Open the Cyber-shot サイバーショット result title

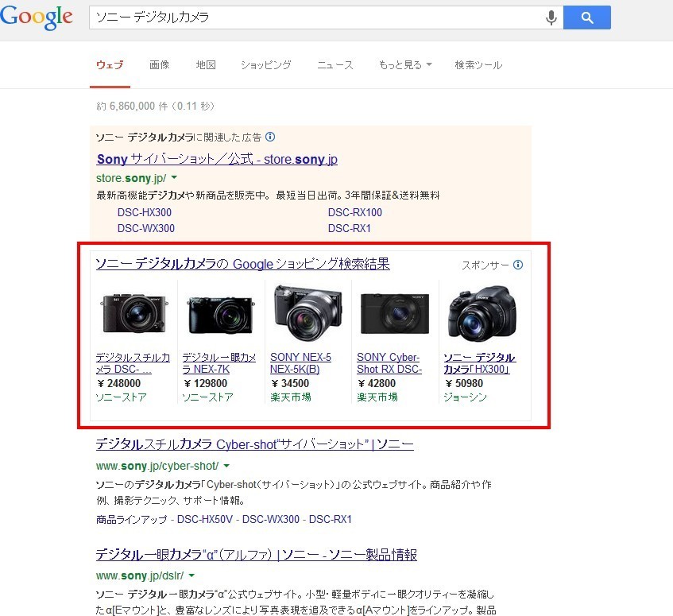pos(254,444)
